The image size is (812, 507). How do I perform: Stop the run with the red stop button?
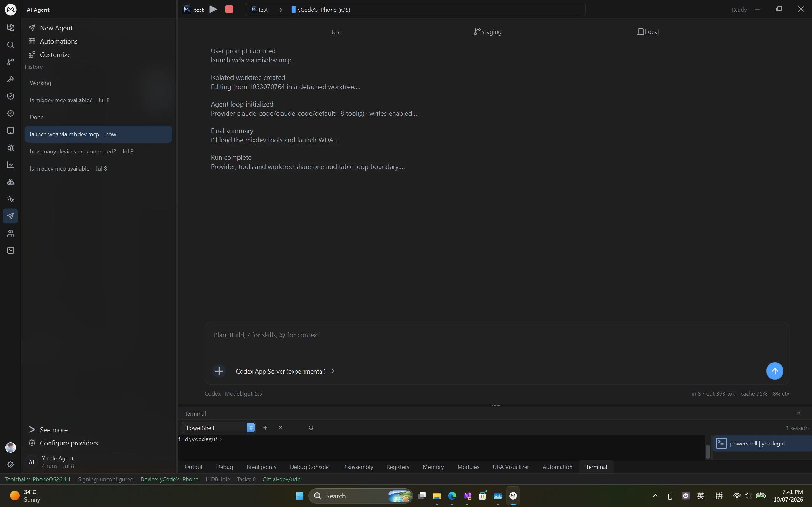click(229, 10)
